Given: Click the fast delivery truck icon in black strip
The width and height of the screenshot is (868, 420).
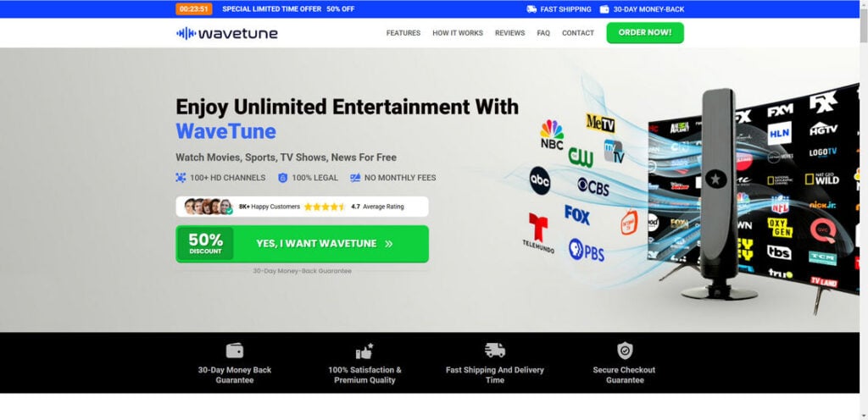Looking at the screenshot, I should (495, 351).
